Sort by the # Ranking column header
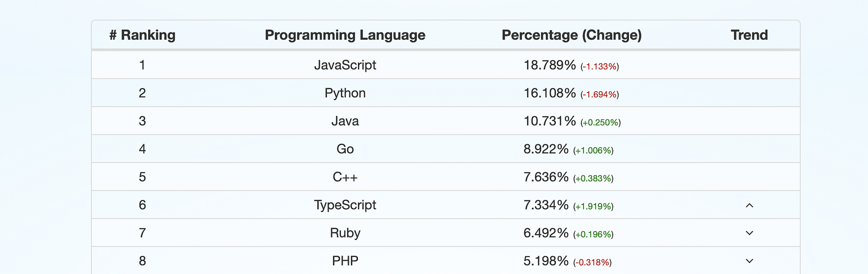The height and width of the screenshot is (274, 868). click(x=142, y=35)
